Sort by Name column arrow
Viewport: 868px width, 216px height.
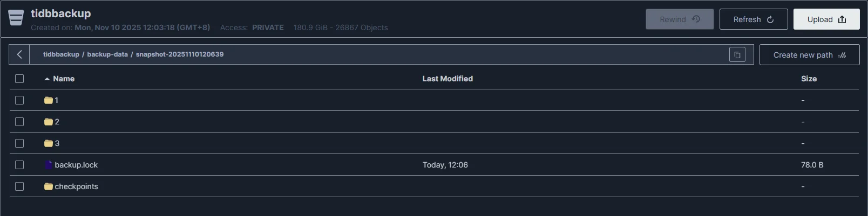click(48, 79)
